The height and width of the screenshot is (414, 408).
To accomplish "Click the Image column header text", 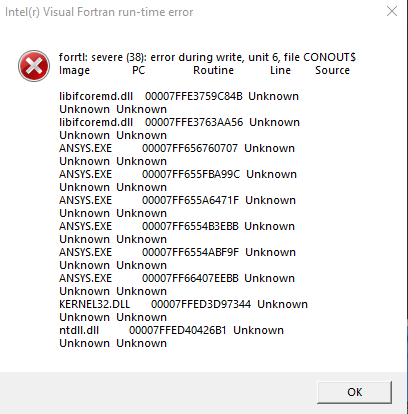I will pos(74,70).
